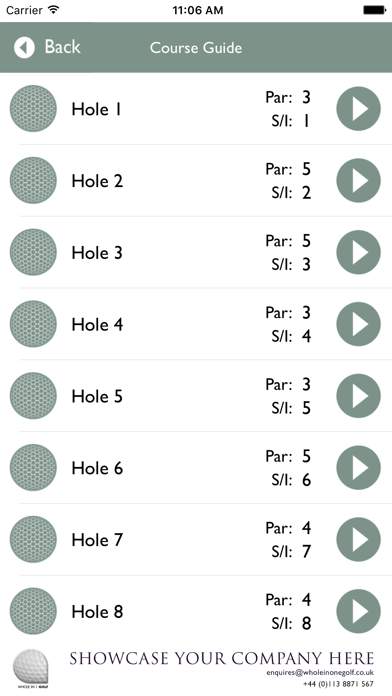Viewport: 392px width, 696px height.
Task: Tap the enquires@wholeinonegolf.co.uk email link
Action: click(320, 673)
